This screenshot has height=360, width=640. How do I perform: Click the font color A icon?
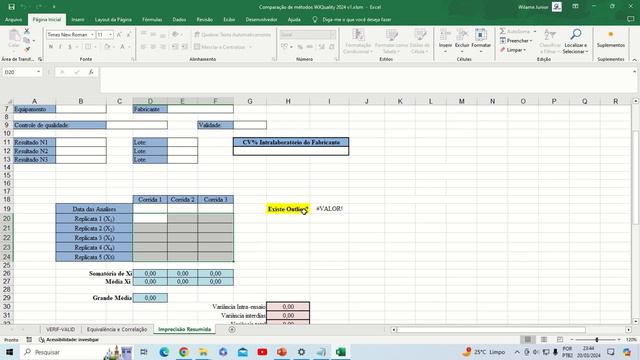point(122,47)
